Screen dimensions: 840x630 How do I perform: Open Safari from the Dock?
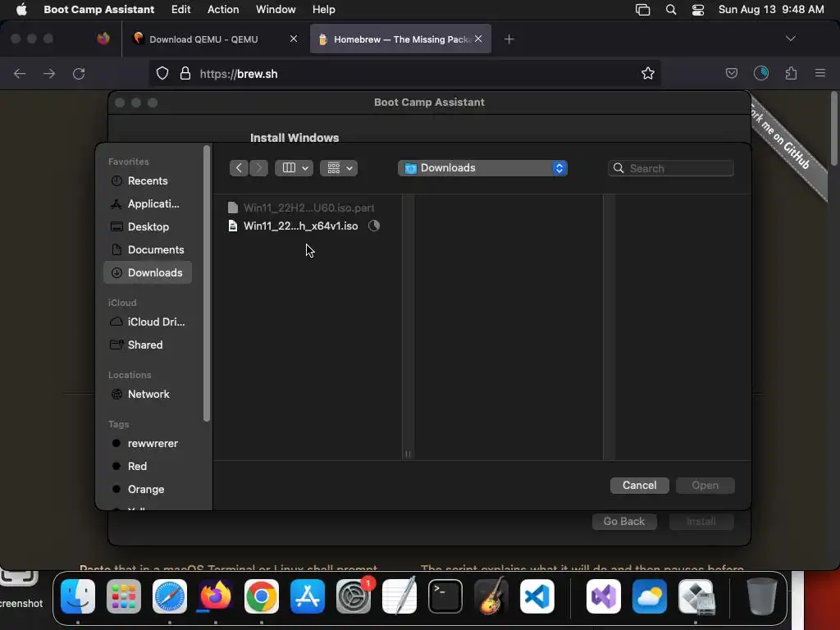[170, 596]
